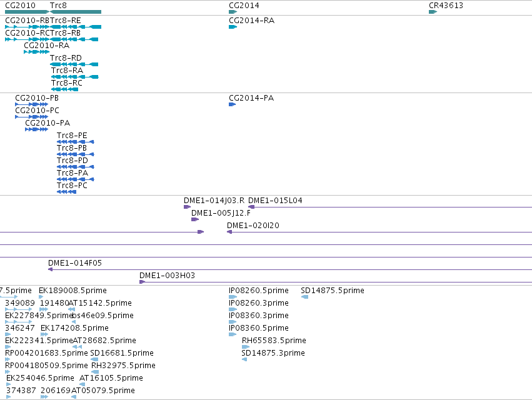Click the IP08260.5prime EST label
532x400 pixels.
tap(259, 291)
